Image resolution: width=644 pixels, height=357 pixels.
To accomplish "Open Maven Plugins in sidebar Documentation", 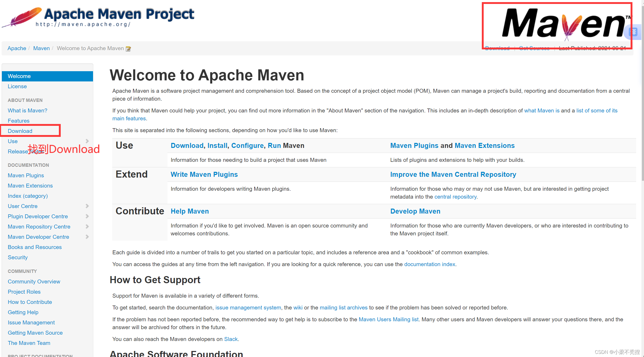I will (26, 175).
